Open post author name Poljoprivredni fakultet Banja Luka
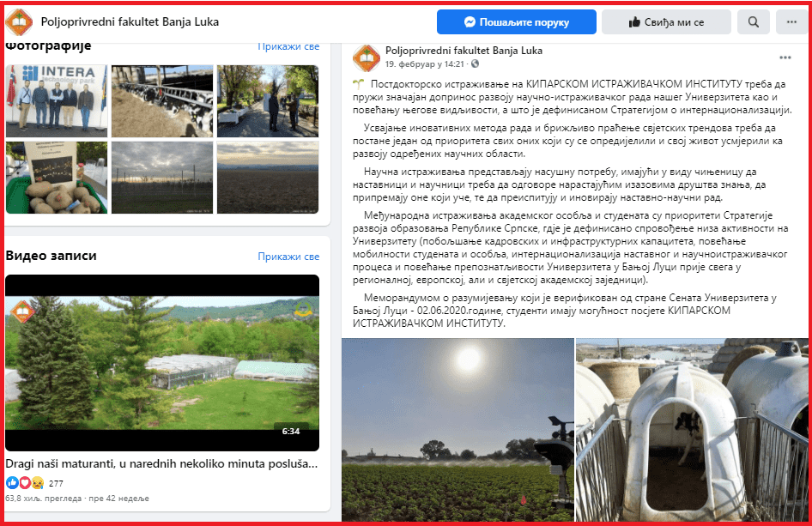Screen dimensions: 812x526 (464, 51)
